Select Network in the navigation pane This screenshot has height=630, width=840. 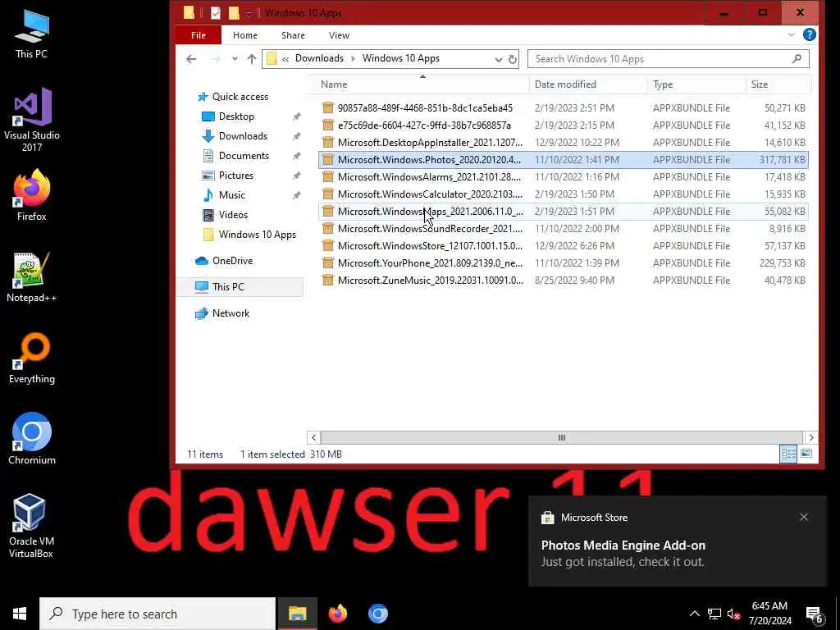(231, 313)
